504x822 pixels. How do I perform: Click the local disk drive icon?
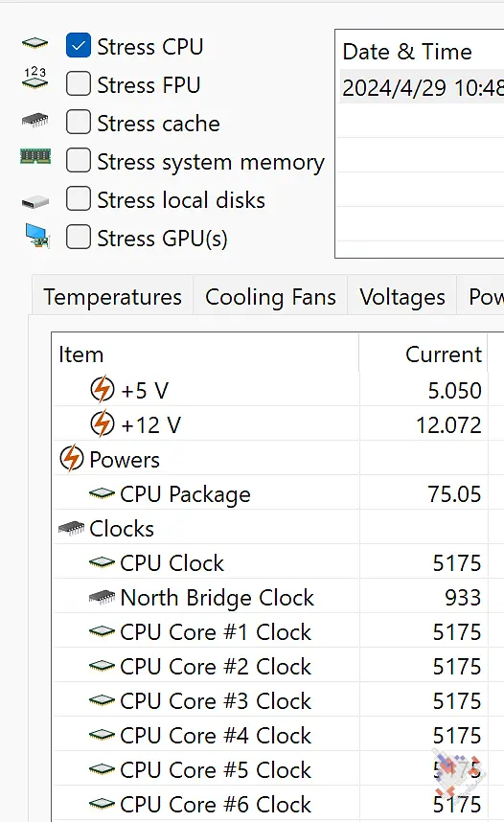pyautogui.click(x=35, y=202)
